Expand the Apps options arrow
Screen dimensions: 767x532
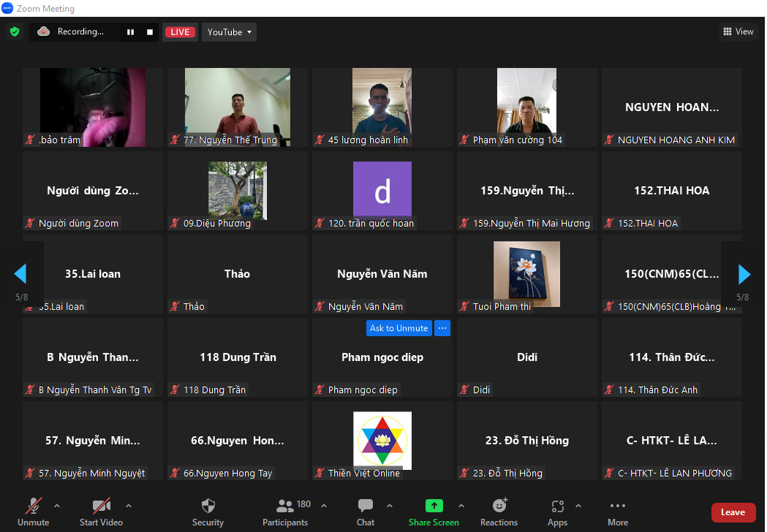tap(578, 506)
